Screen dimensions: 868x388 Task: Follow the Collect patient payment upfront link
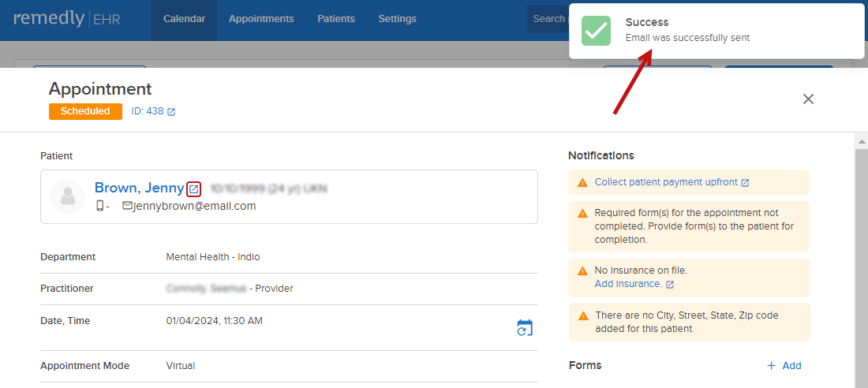tap(667, 182)
